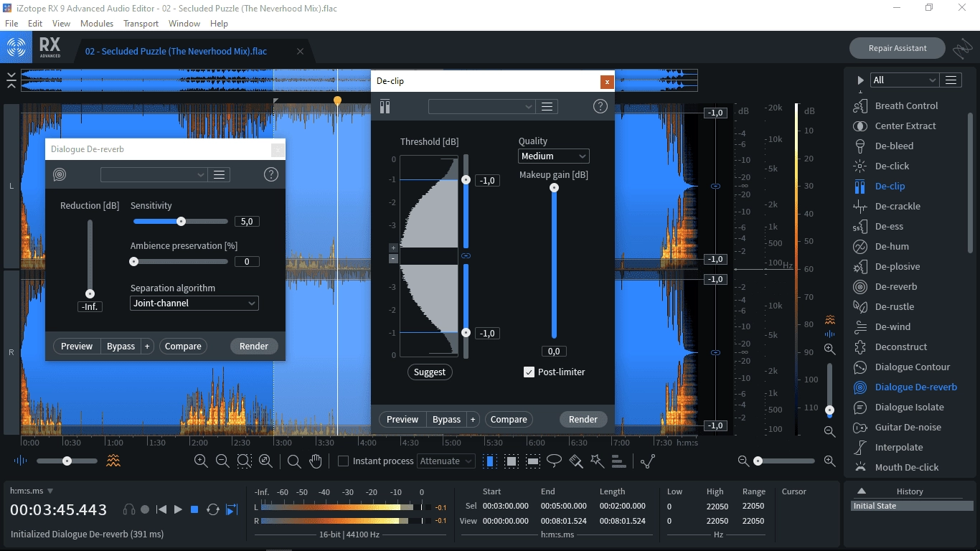Open the De-clip Quality Medium dropdown
The image size is (980, 551).
(553, 156)
